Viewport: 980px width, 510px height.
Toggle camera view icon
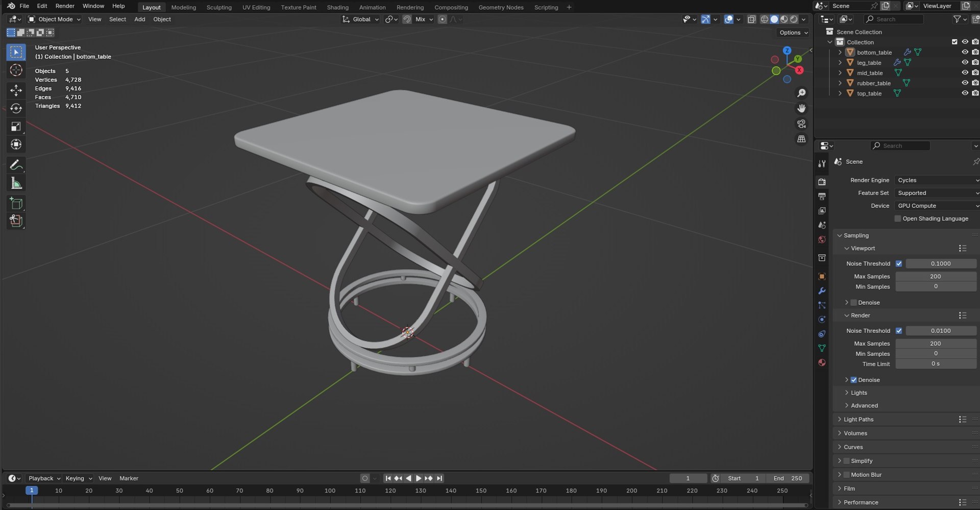(801, 124)
